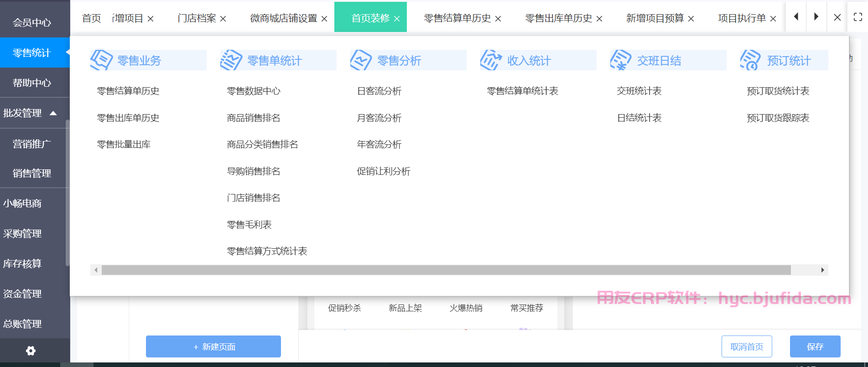Open 预订取货统计表 menu link
Image resolution: width=868 pixels, height=367 pixels.
[778, 91]
